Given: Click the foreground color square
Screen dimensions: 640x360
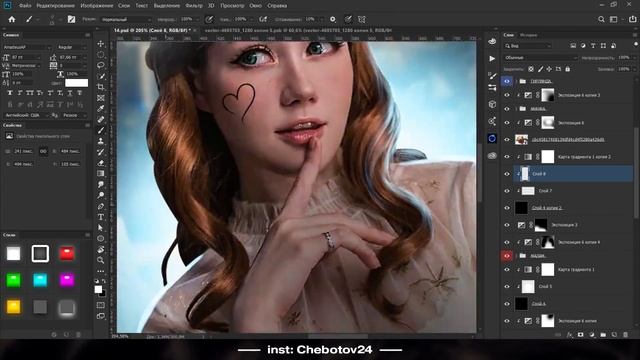Looking at the screenshot, I should 98,289.
